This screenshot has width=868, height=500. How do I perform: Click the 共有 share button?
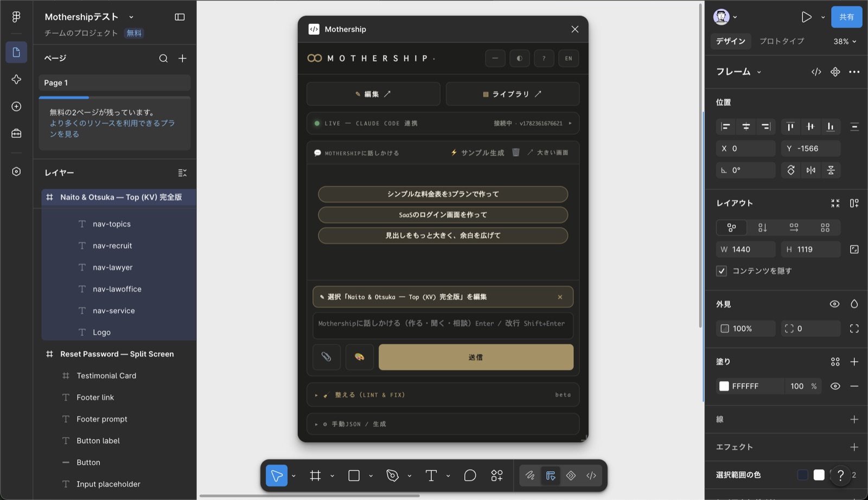pos(847,17)
